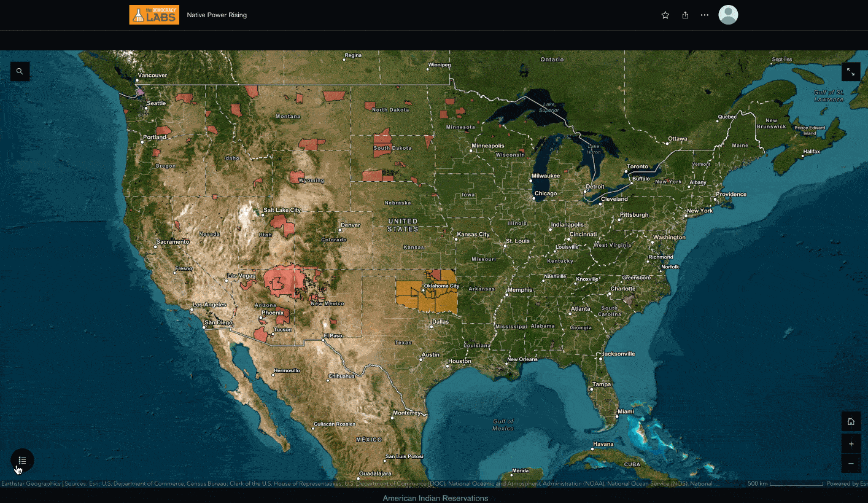The image size is (868, 503).
Task: Click the Jacksonville city label
Action: pos(618,354)
